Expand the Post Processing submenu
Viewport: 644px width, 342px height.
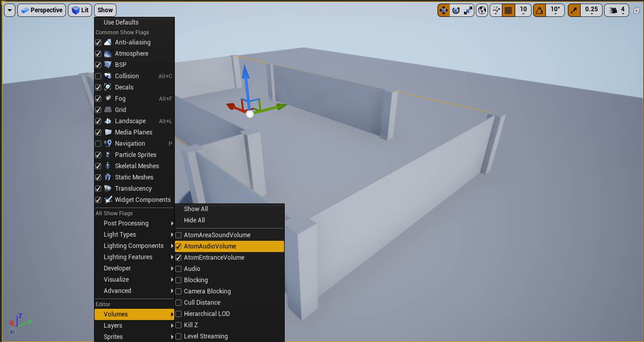pyautogui.click(x=126, y=223)
